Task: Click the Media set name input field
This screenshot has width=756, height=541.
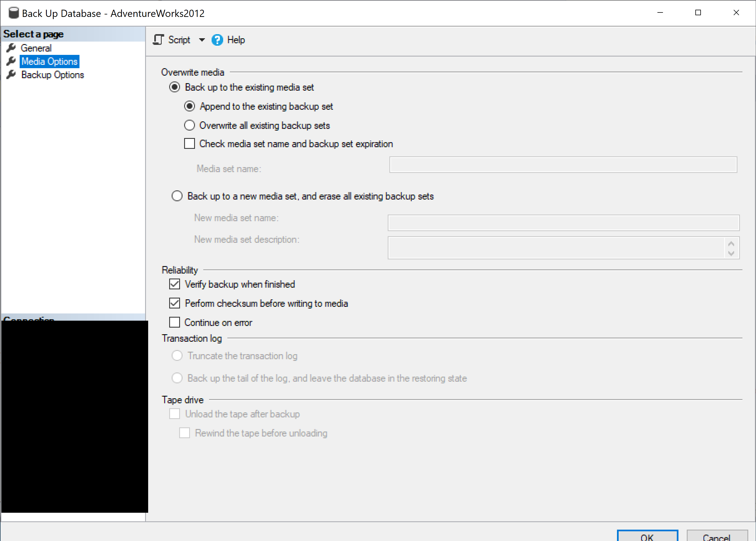Action: [x=563, y=165]
